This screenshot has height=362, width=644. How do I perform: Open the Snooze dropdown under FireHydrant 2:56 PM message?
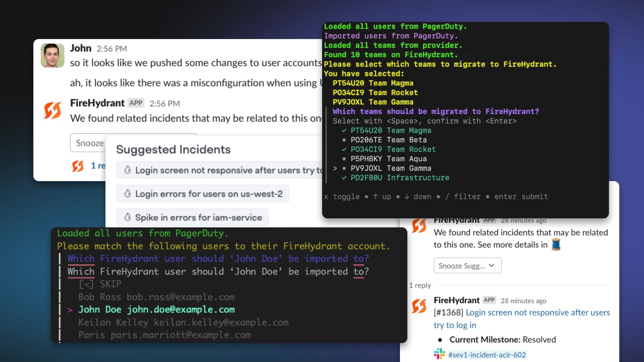point(88,143)
